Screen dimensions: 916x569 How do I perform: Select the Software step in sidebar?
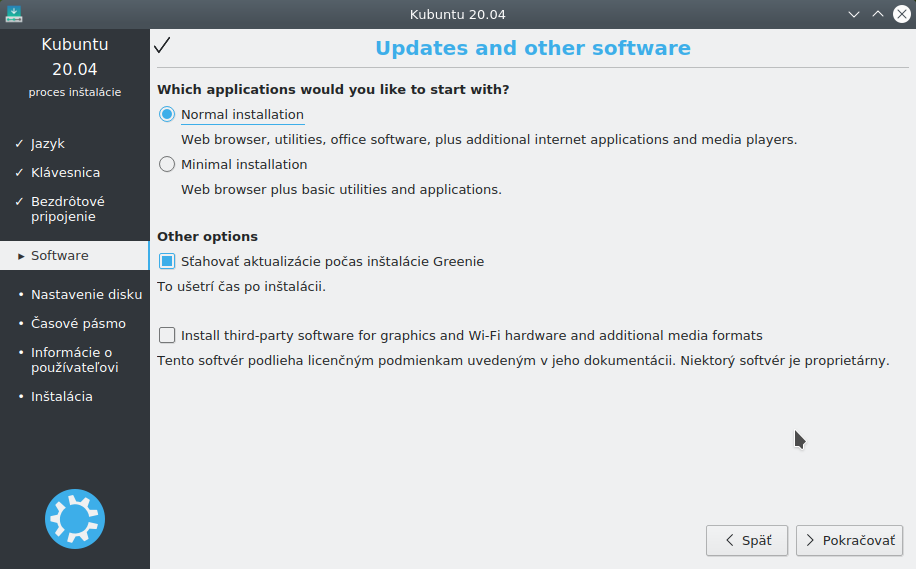(x=75, y=255)
